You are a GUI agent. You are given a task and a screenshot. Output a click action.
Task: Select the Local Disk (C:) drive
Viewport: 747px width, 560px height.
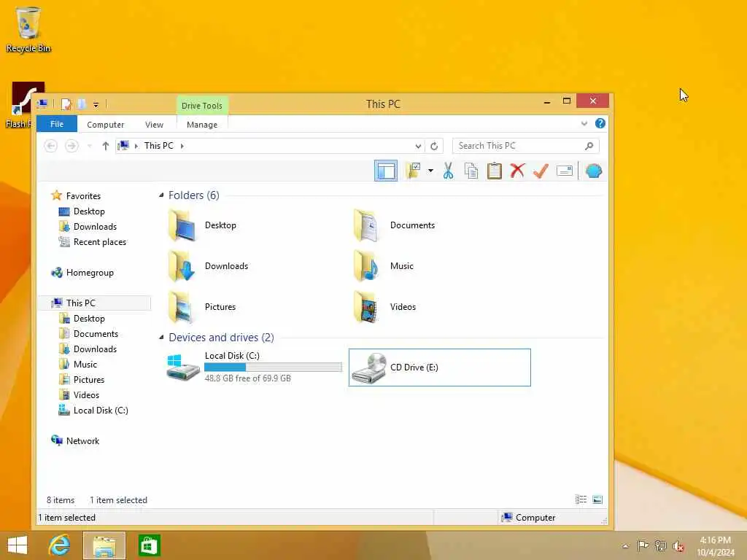click(255, 367)
